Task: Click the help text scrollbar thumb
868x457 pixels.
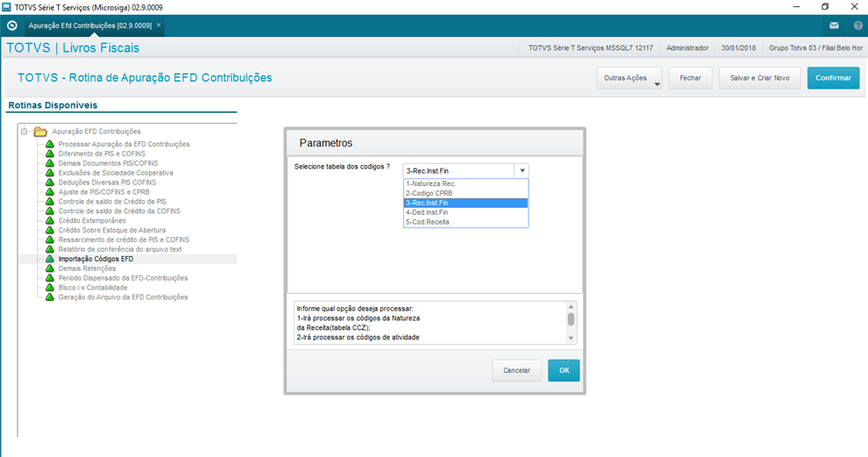Action: [x=571, y=319]
